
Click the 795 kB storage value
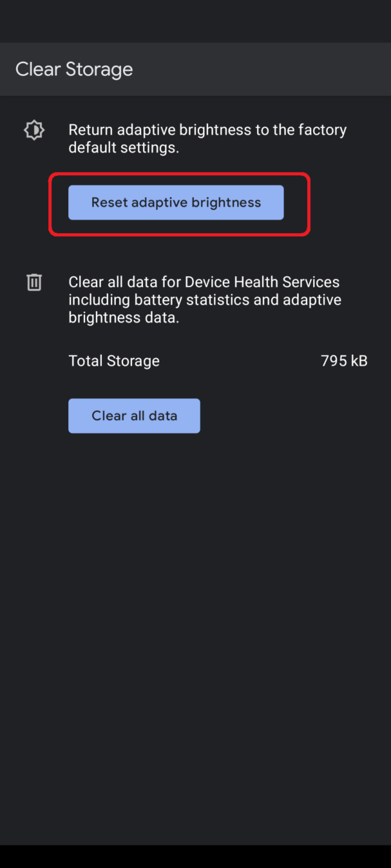[x=343, y=360]
